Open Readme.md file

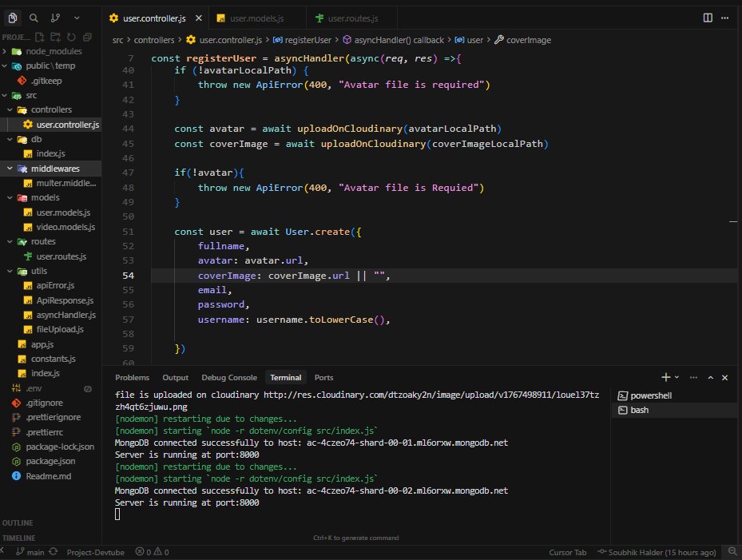(50, 476)
